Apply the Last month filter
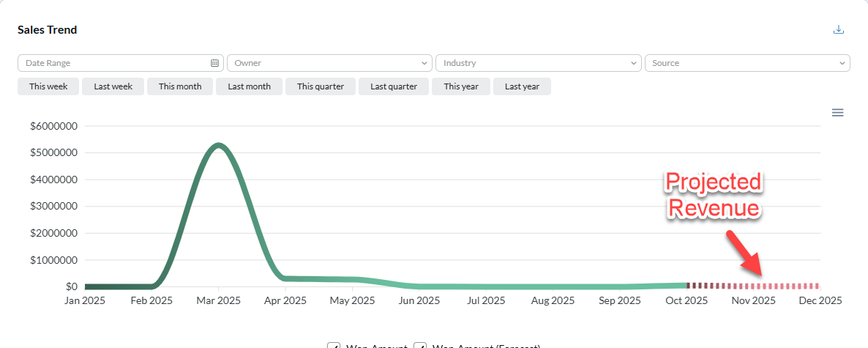 [249, 86]
